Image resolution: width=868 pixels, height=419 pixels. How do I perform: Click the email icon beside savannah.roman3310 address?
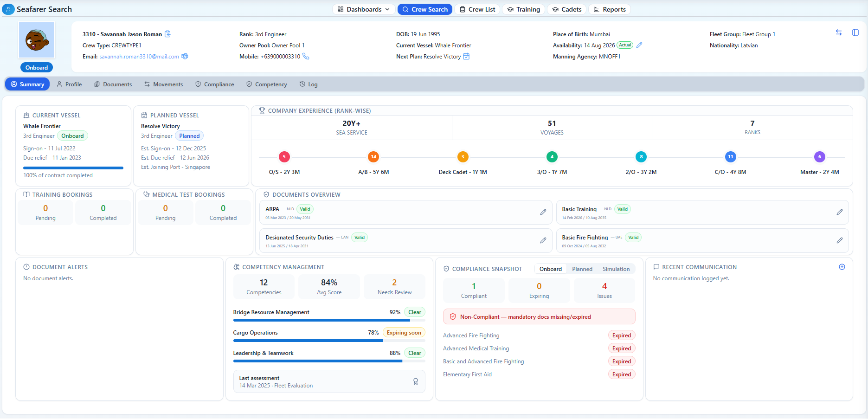tap(185, 56)
